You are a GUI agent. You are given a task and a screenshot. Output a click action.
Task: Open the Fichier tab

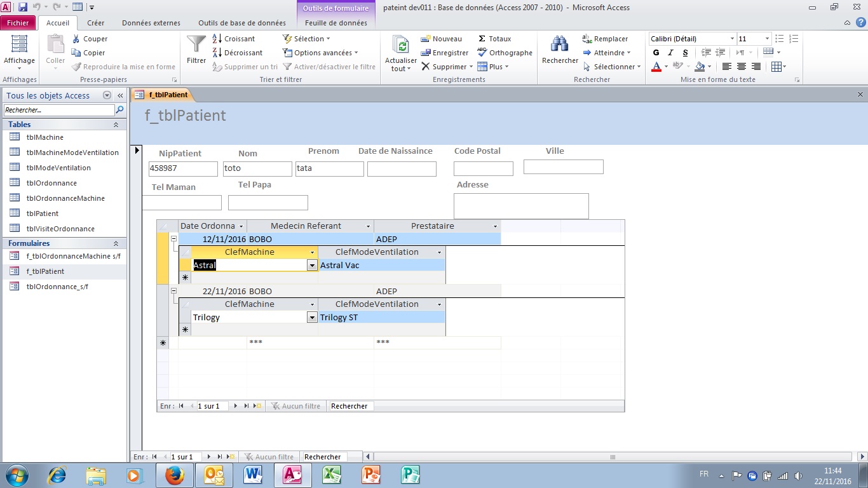click(x=18, y=23)
